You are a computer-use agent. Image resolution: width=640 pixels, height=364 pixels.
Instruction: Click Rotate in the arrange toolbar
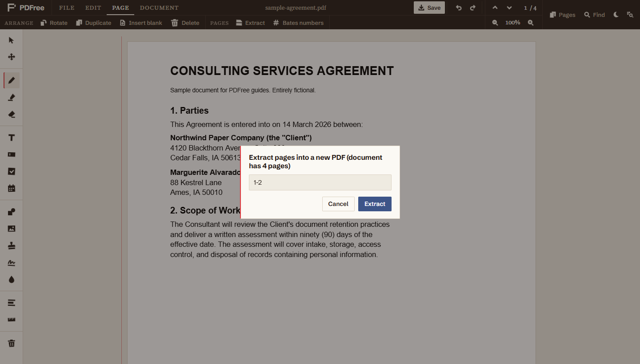pos(54,23)
